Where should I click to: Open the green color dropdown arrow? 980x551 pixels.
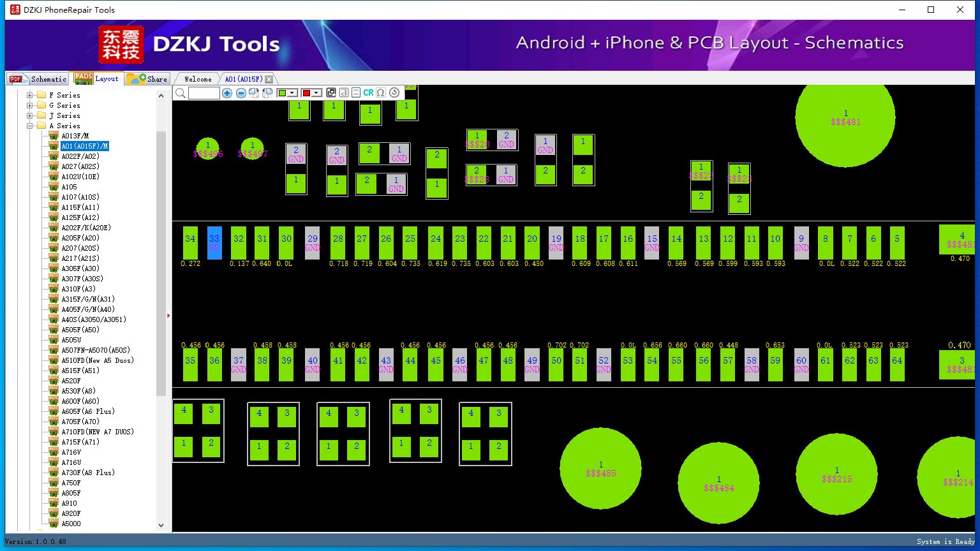292,93
